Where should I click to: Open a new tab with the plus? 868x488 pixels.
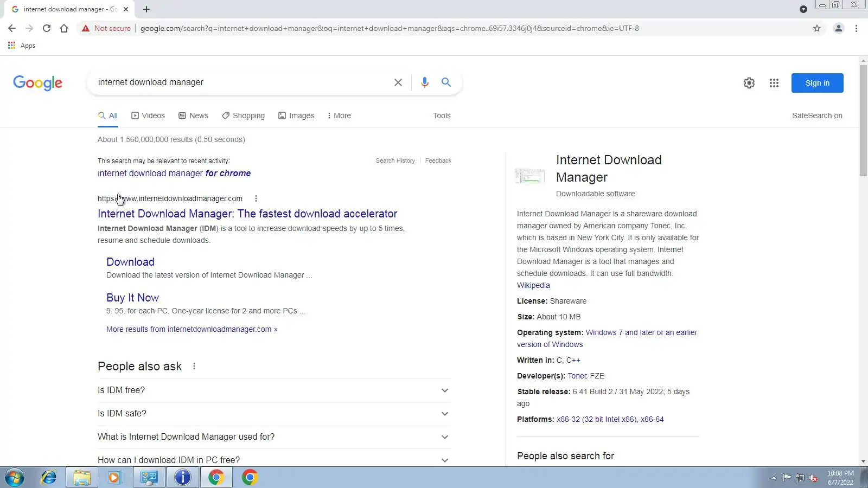click(x=146, y=9)
